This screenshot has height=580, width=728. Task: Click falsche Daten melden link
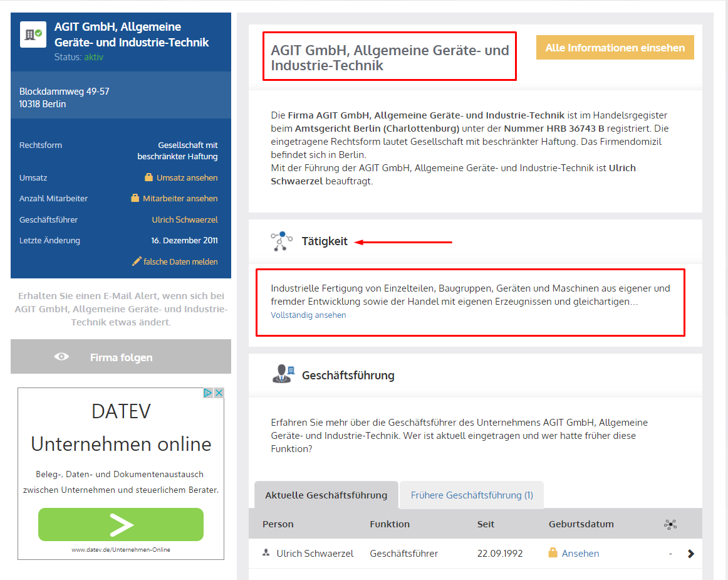click(180, 261)
